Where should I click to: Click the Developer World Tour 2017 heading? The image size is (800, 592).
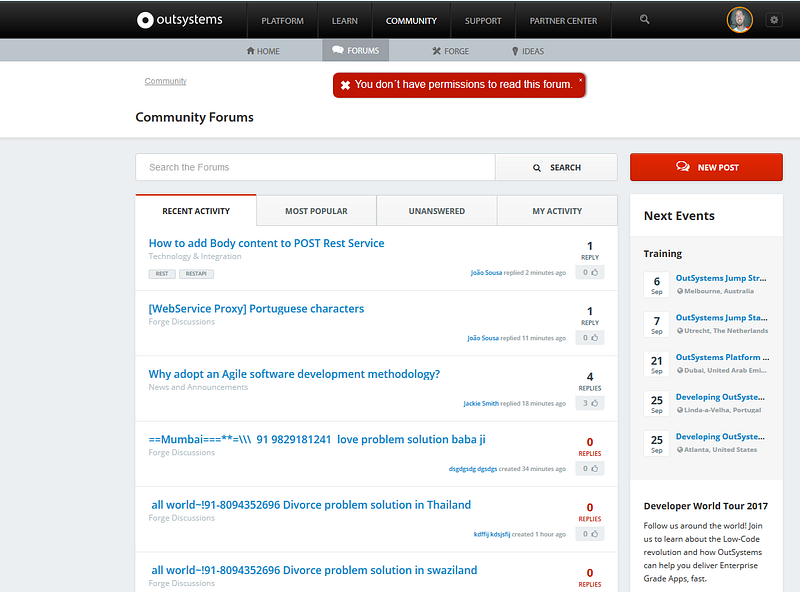point(706,506)
